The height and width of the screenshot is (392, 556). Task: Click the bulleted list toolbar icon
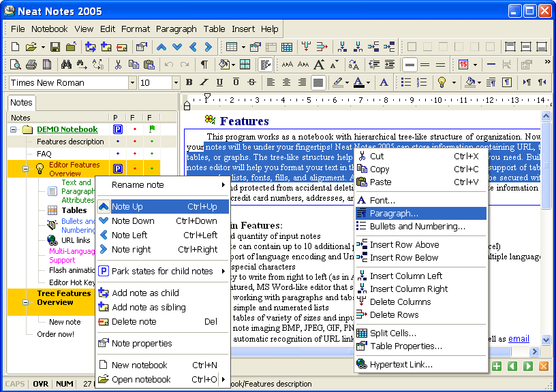(x=406, y=82)
